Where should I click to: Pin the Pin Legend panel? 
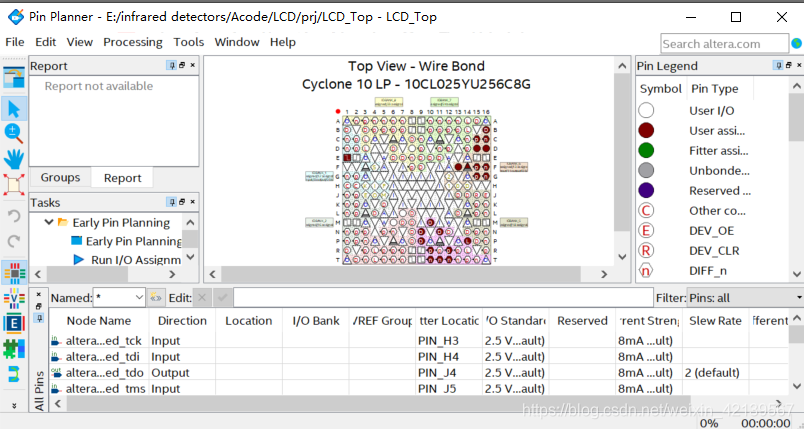click(x=778, y=66)
